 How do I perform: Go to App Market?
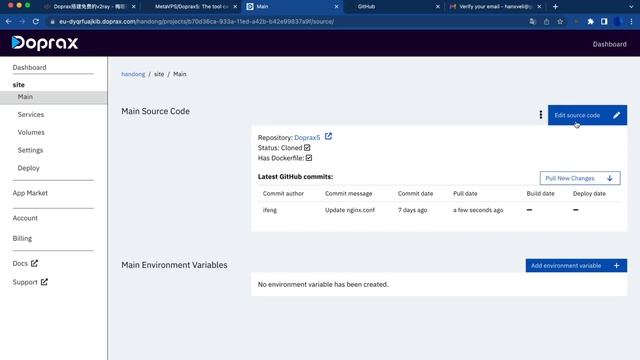(30, 193)
